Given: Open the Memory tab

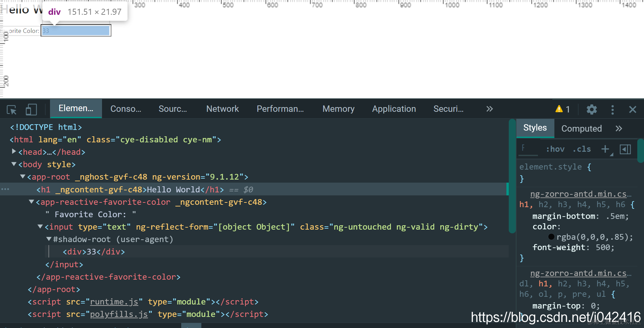Looking at the screenshot, I should coord(338,109).
